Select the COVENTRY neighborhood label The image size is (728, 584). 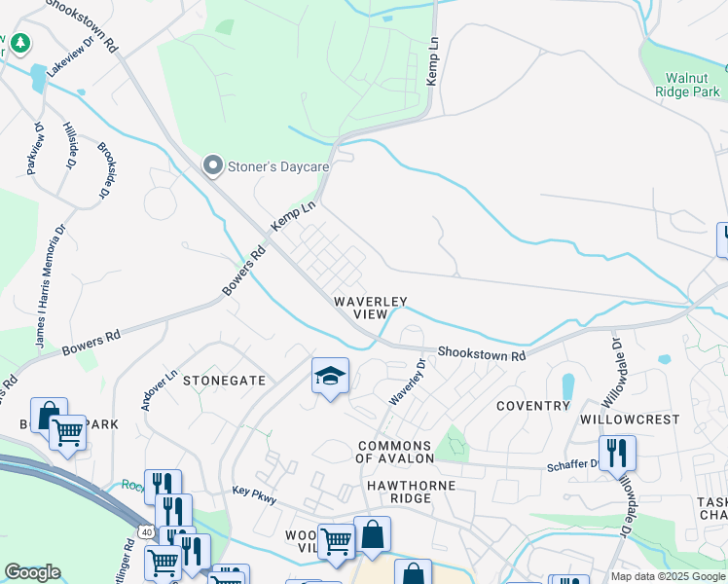[x=533, y=406]
